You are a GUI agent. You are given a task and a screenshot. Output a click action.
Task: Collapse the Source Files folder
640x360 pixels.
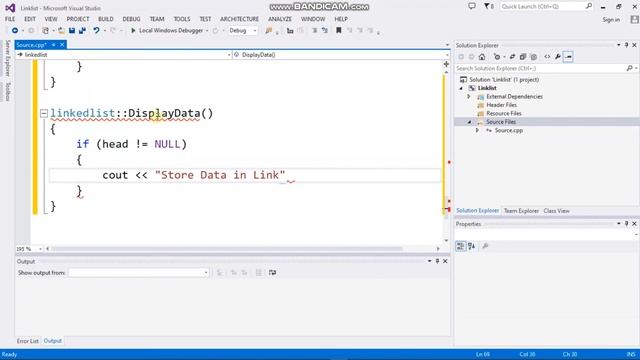469,122
